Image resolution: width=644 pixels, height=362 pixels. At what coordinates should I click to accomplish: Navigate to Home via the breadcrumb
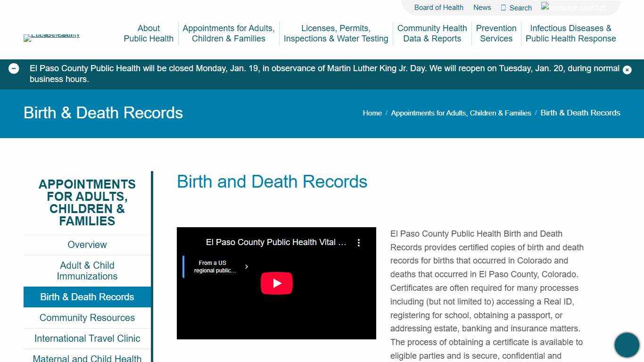point(372,113)
